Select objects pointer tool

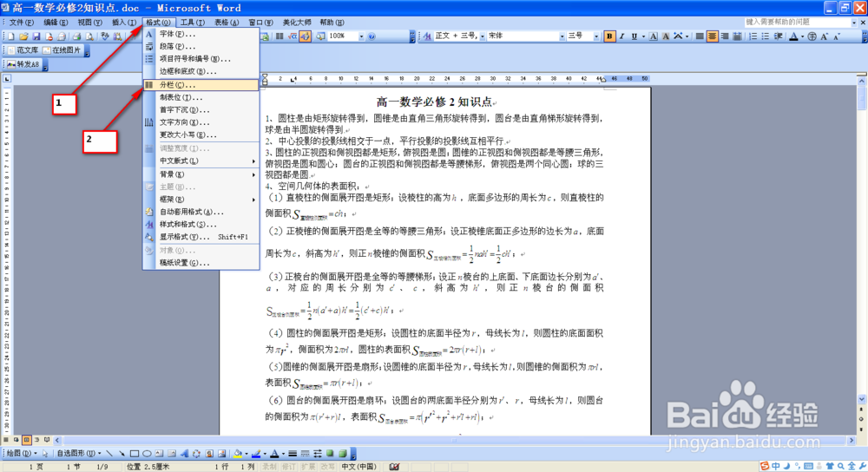[45, 453]
